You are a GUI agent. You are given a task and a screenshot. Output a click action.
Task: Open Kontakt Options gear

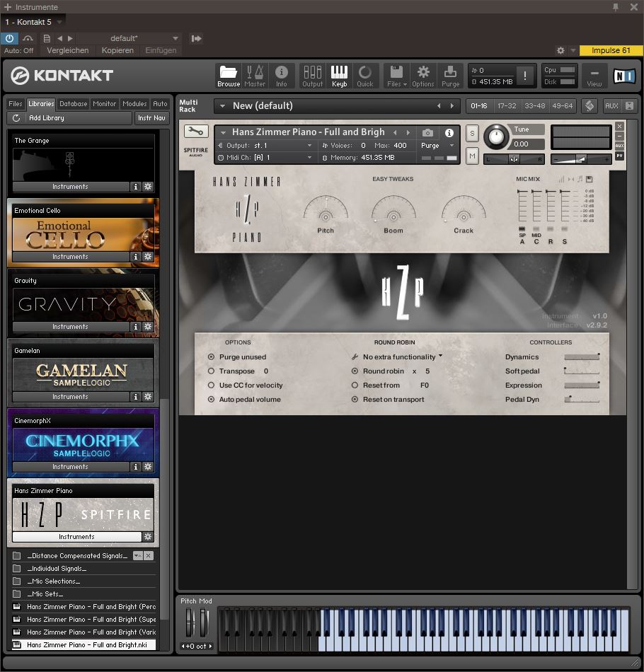coord(423,76)
